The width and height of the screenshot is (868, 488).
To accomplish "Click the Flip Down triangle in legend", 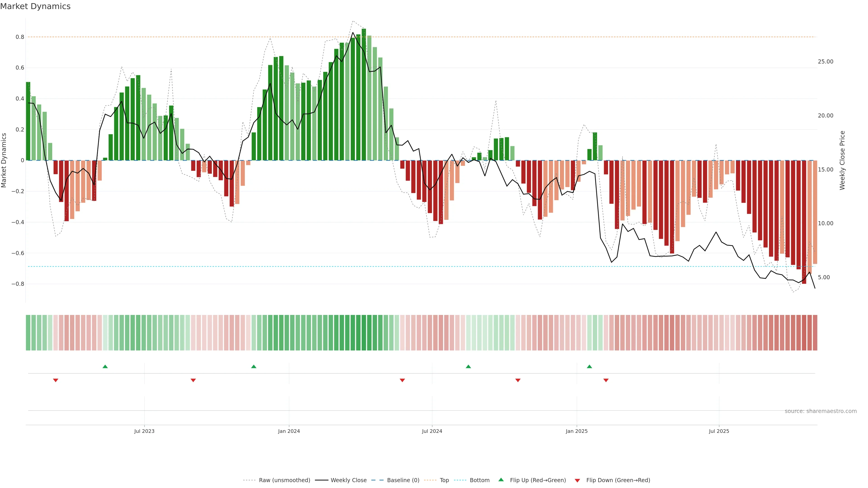I will click(577, 480).
